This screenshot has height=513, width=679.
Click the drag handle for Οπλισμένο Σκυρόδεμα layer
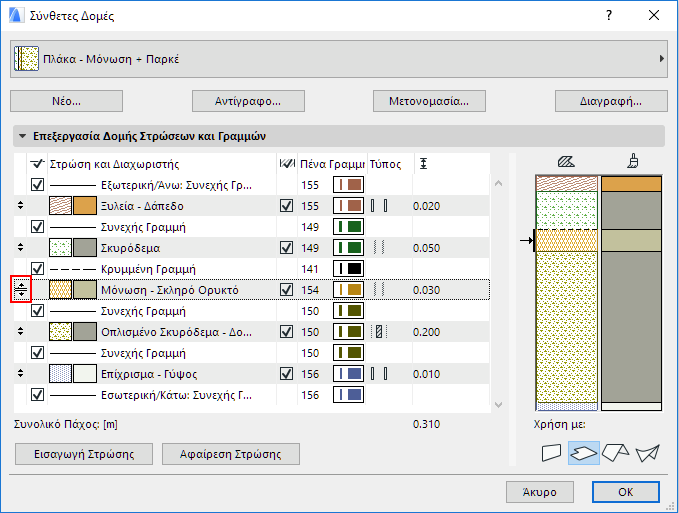pyautogui.click(x=20, y=332)
